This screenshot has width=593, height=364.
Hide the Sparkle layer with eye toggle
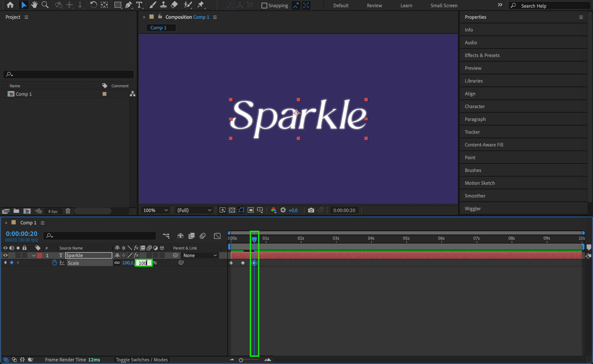click(x=5, y=255)
